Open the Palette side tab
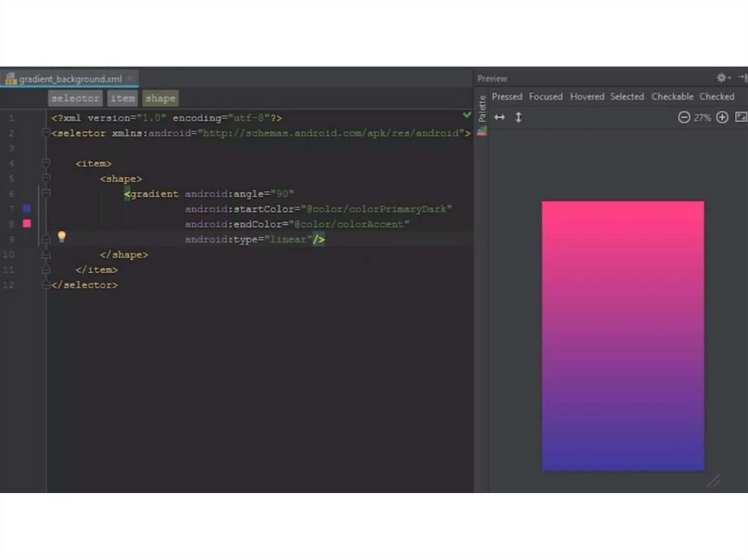The height and width of the screenshot is (560, 748). click(x=482, y=108)
